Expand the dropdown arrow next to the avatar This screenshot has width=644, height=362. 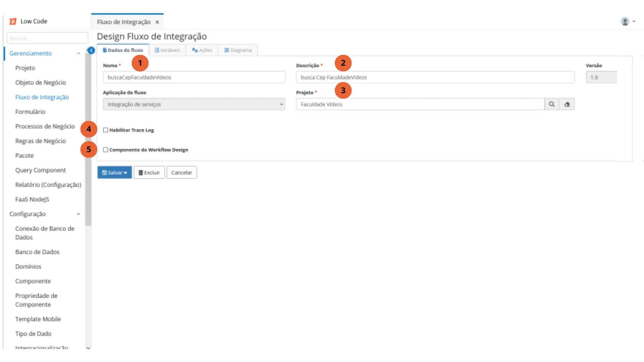(x=634, y=21)
